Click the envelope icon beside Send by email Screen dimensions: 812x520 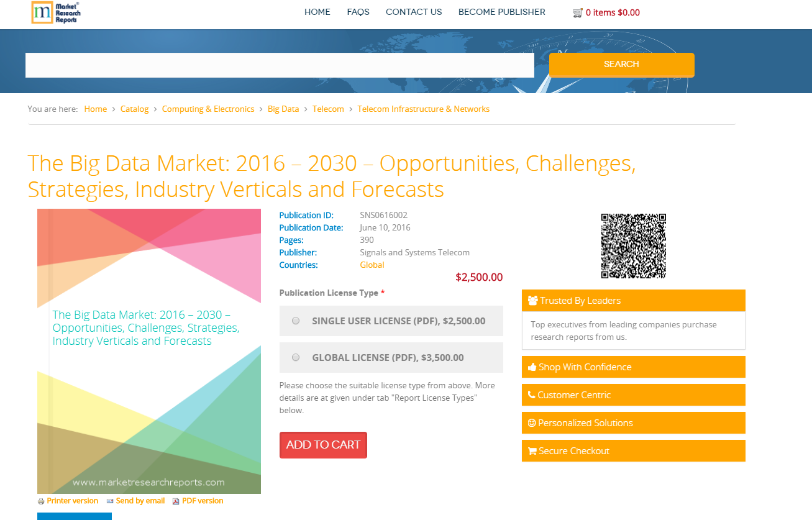[x=110, y=501]
